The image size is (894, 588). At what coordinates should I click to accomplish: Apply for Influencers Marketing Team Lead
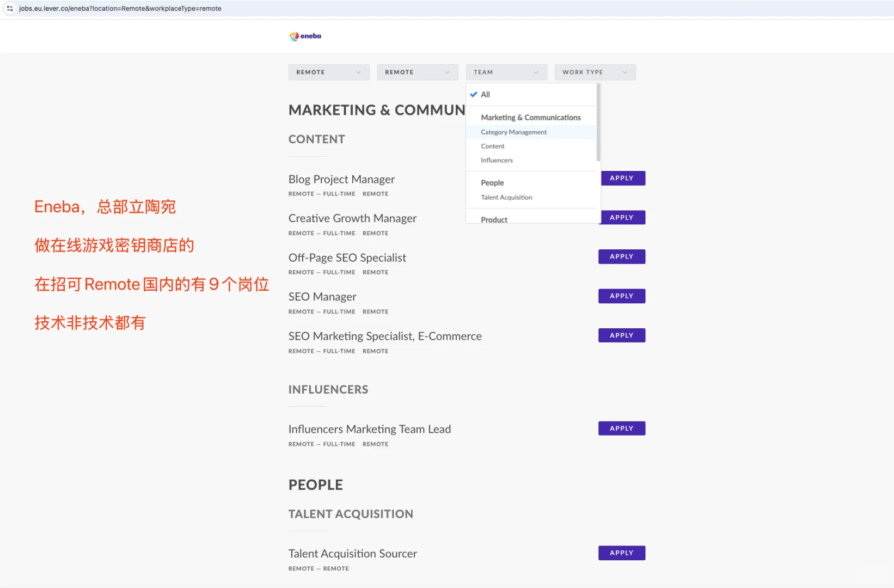[x=622, y=428]
